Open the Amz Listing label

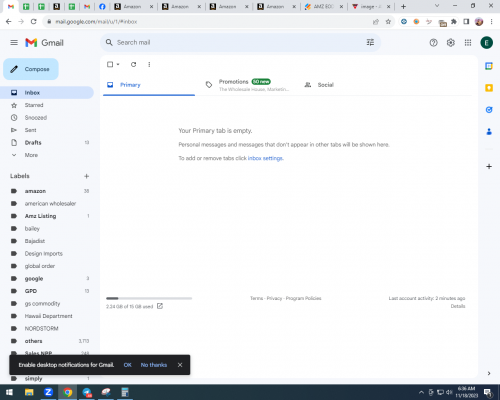47,216
